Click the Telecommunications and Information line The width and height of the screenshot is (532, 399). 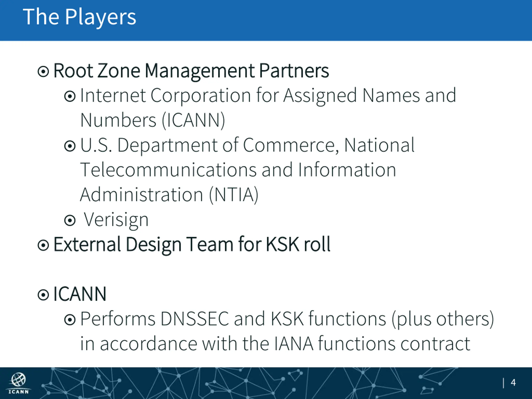pyautogui.click(x=238, y=170)
